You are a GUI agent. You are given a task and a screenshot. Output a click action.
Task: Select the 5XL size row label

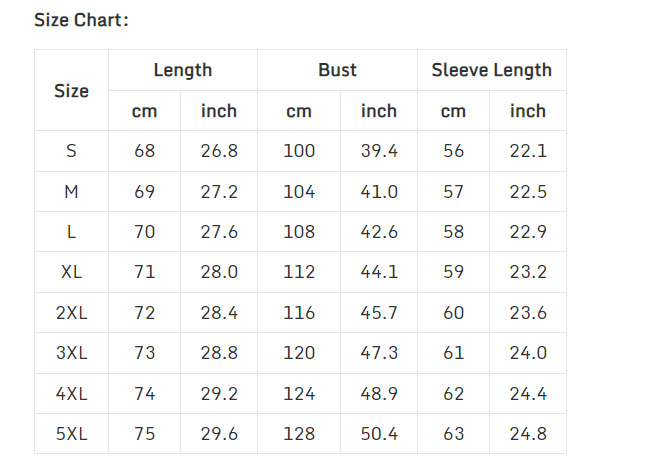pyautogui.click(x=71, y=434)
